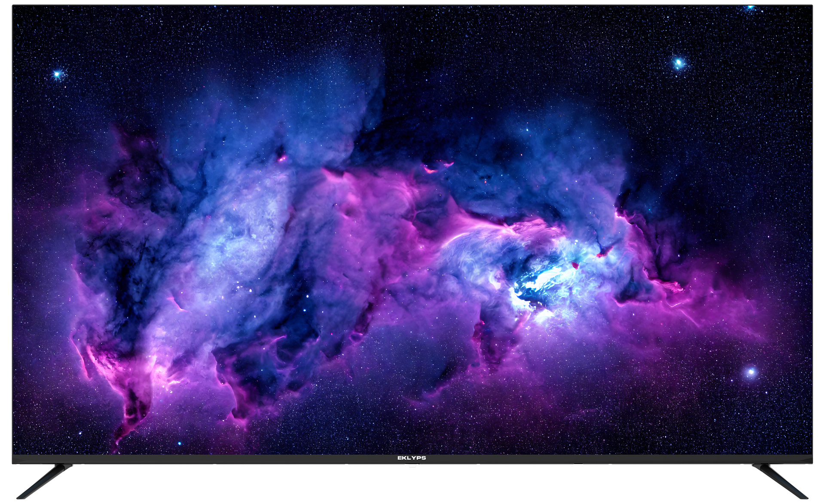Click the bottom-right corner of the TV bezel
The image size is (825, 504).
click(812, 463)
